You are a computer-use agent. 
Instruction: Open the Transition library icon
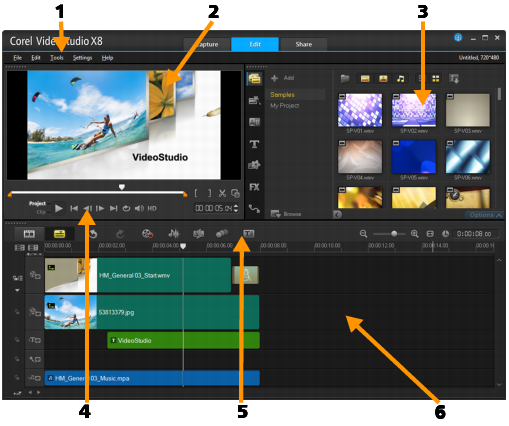[x=255, y=122]
